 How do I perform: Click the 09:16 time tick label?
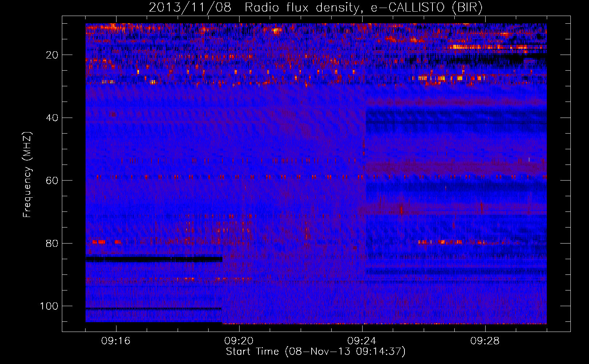click(x=116, y=341)
